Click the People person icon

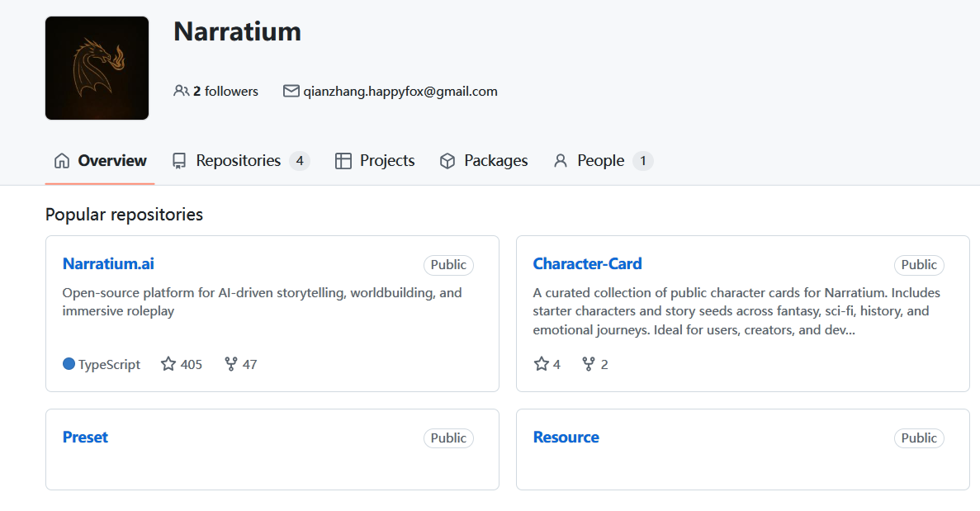[x=561, y=161]
